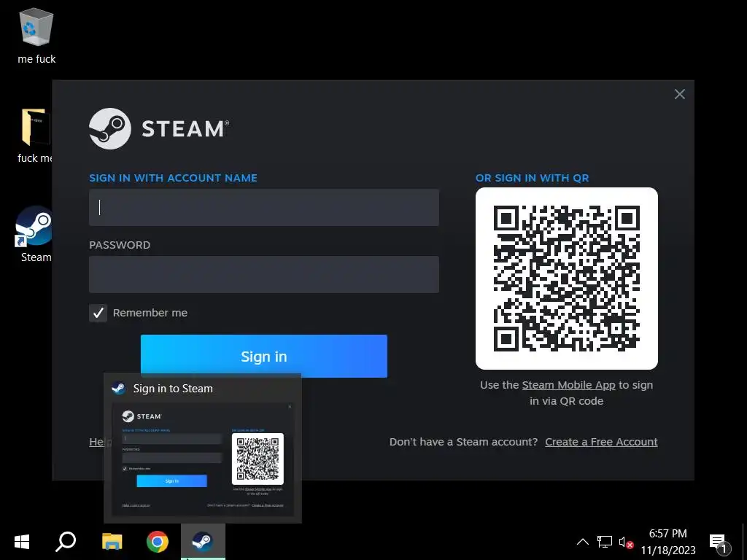Show hidden system tray icons
Viewport: 747px width, 560px height.
click(583, 542)
